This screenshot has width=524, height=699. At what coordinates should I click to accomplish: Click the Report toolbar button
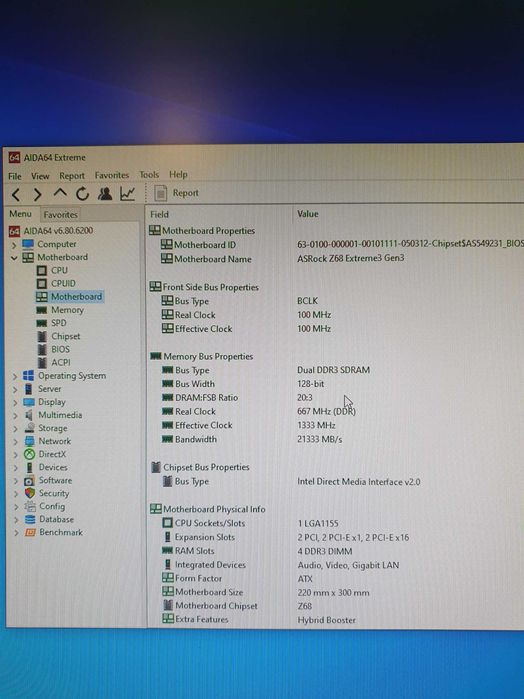[177, 193]
